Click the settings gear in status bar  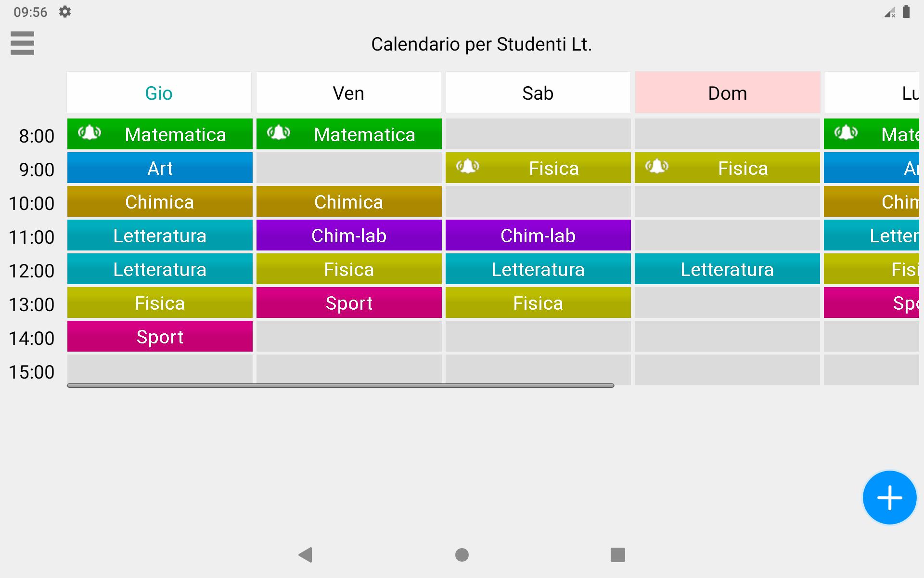[x=65, y=12]
